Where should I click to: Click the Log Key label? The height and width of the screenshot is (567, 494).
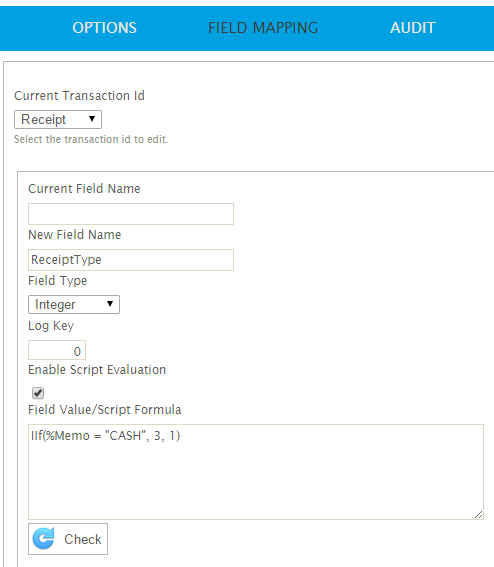point(51,326)
